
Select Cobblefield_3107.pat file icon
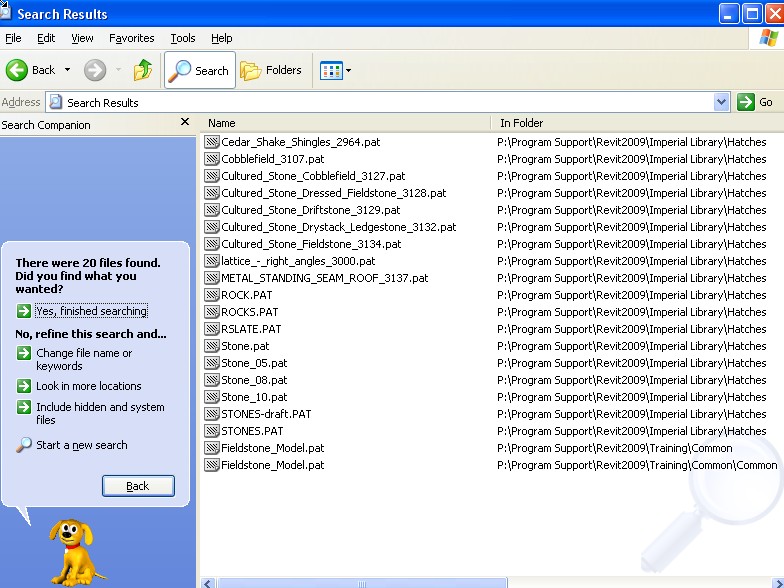pos(212,159)
